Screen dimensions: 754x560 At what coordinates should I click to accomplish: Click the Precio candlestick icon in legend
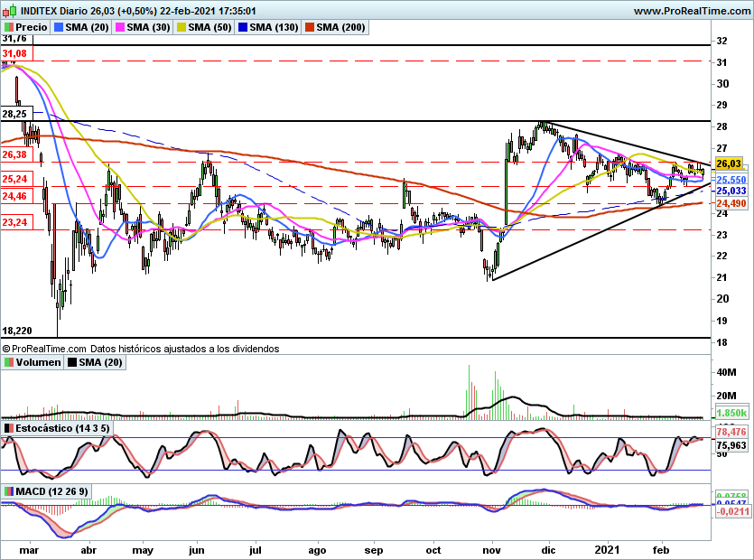tap(8, 27)
